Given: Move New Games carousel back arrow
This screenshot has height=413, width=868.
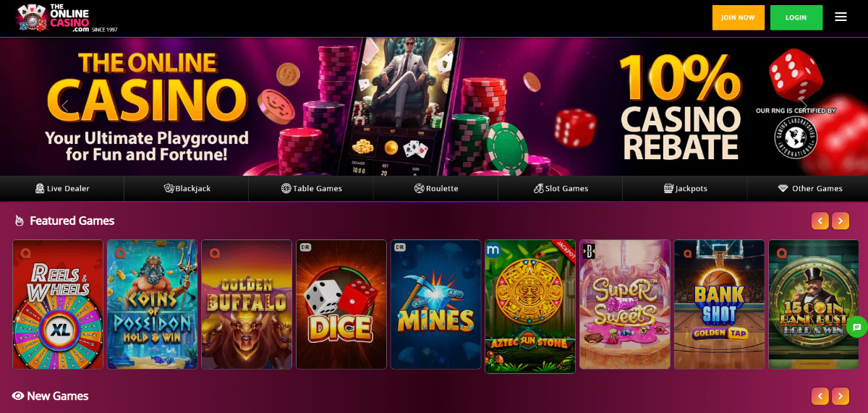Looking at the screenshot, I should (820, 396).
